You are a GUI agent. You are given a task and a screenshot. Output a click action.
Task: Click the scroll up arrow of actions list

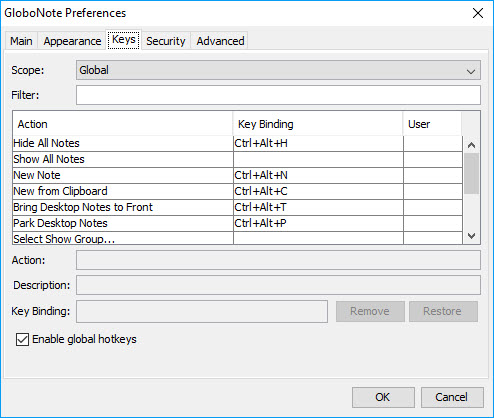point(471,145)
